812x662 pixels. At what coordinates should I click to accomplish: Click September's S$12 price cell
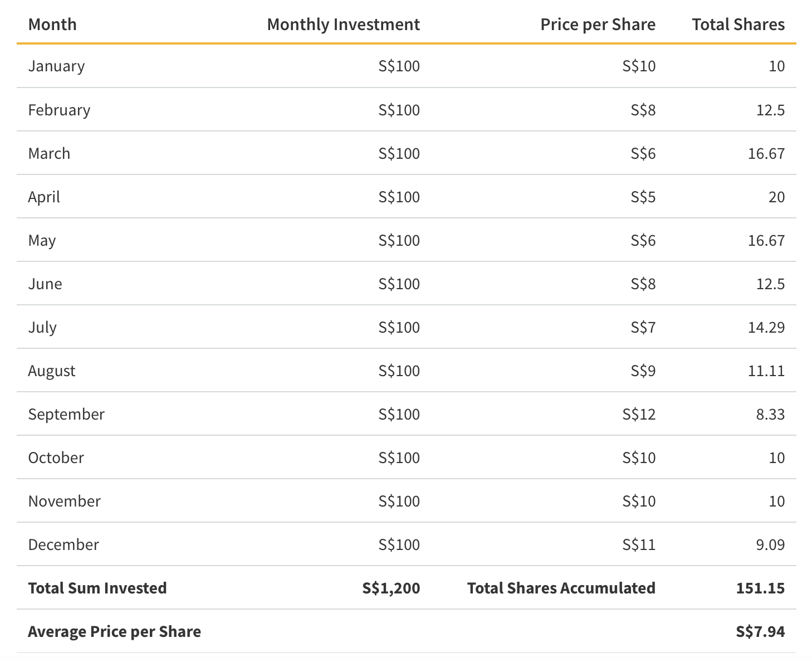point(639,414)
